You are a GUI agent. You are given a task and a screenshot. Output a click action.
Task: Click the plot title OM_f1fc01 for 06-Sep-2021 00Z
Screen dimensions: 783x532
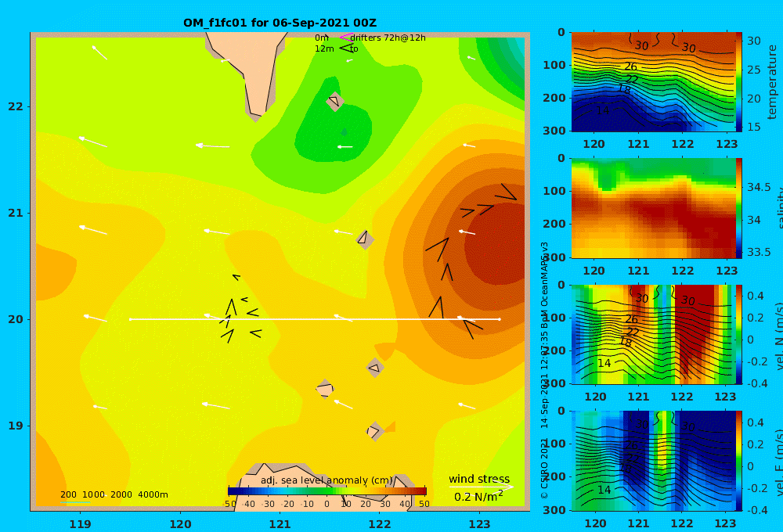click(280, 23)
